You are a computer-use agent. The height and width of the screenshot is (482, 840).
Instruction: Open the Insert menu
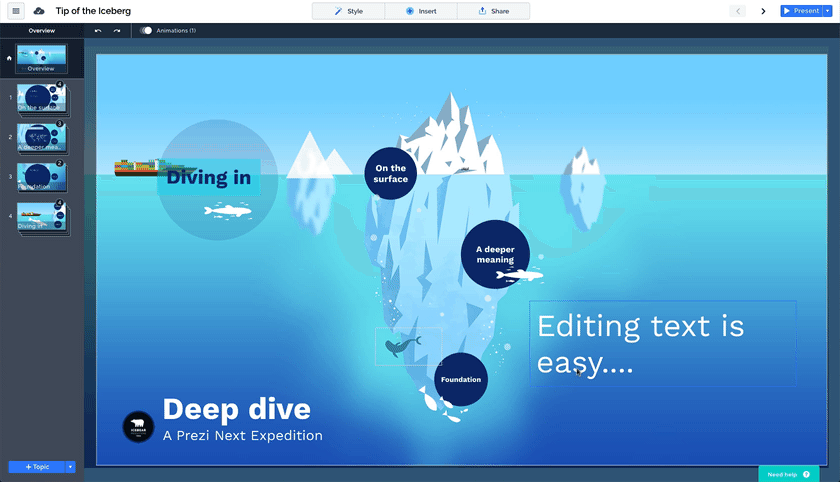421,11
